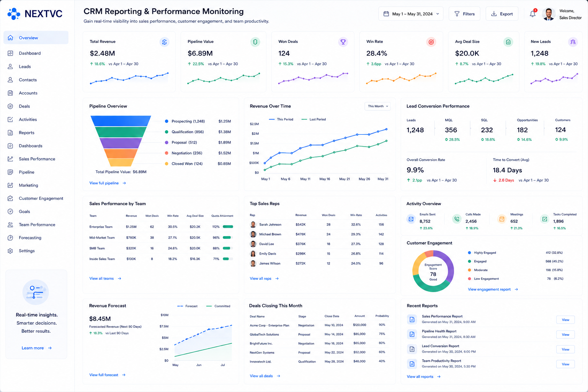Click the Michael Brown rep row name
Viewport: 588px width, 392px height.
[270, 234]
